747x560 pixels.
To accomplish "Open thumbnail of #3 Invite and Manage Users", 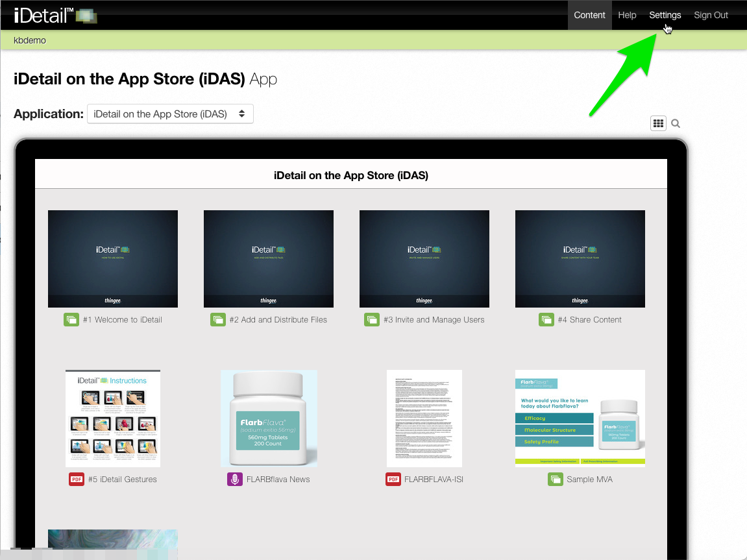I will pyautogui.click(x=424, y=258).
